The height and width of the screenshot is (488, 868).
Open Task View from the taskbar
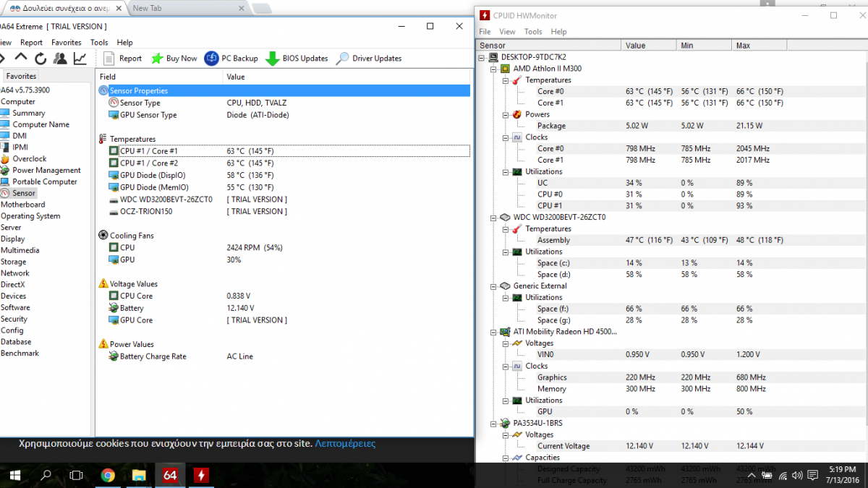point(77,475)
